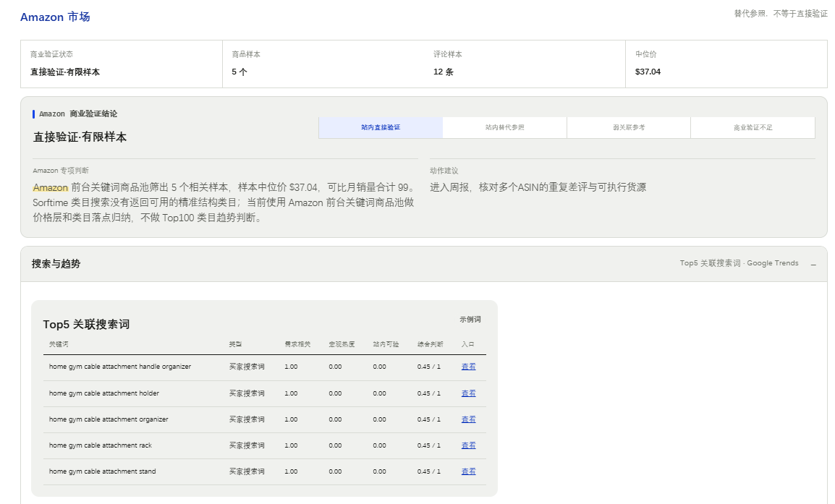Viewport: 835px width, 504px height.
Task: Click keyword home gym cable attachment holder
Action: click(x=104, y=393)
